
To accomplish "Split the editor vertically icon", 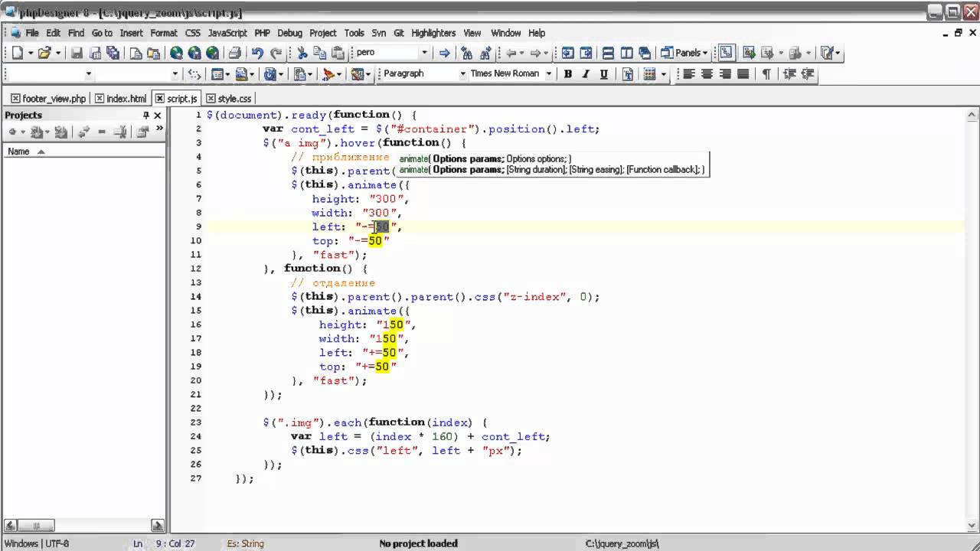I will [626, 53].
